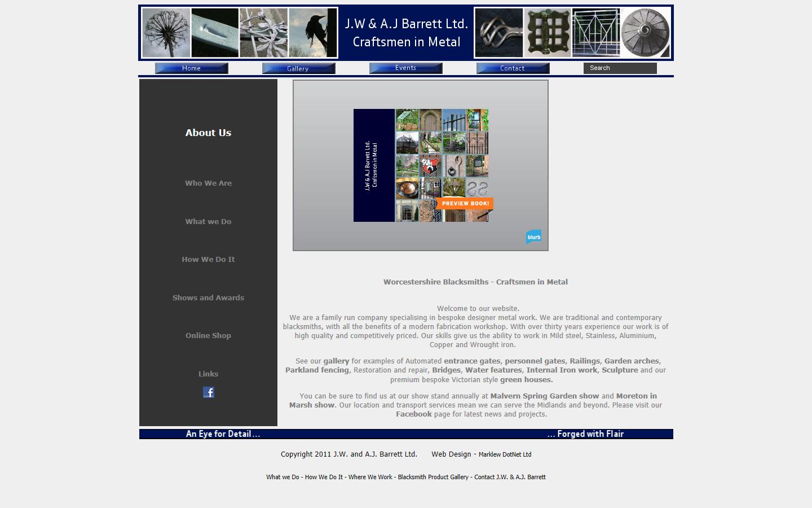Click inside the Search input field
Viewport: 812px width, 508px height.
tap(619, 68)
